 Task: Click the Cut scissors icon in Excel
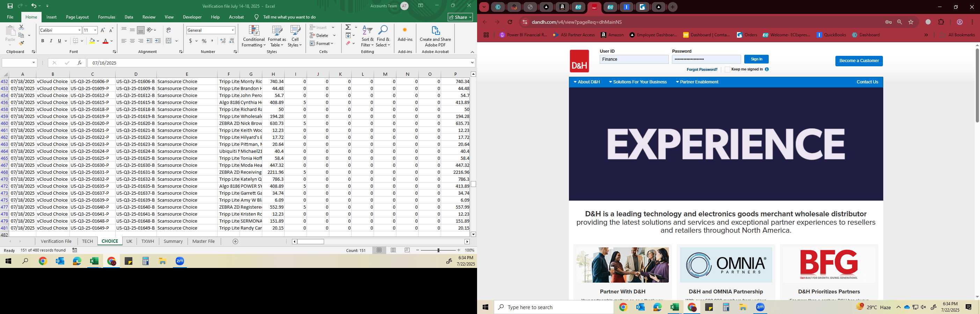(21, 27)
